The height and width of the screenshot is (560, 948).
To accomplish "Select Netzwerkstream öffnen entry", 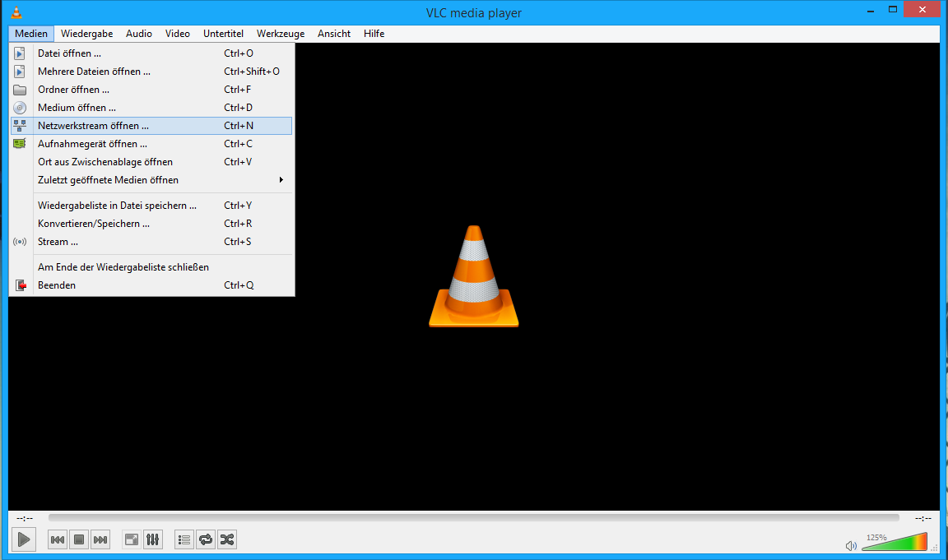I will tap(151, 126).
